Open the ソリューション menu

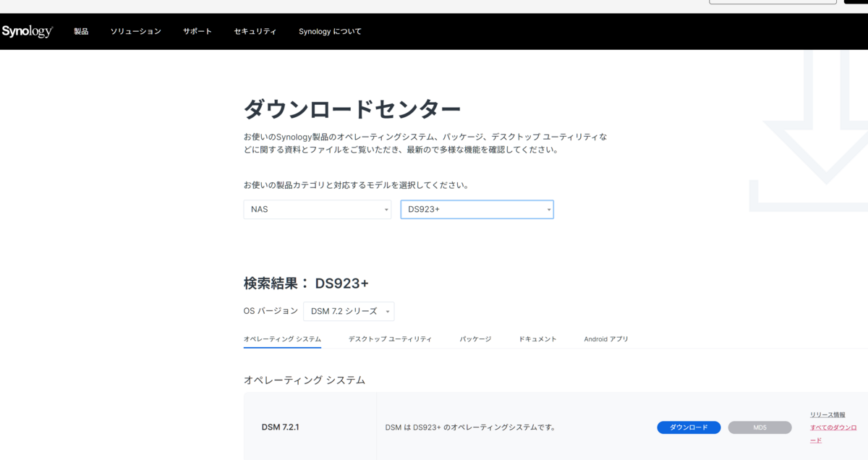135,32
